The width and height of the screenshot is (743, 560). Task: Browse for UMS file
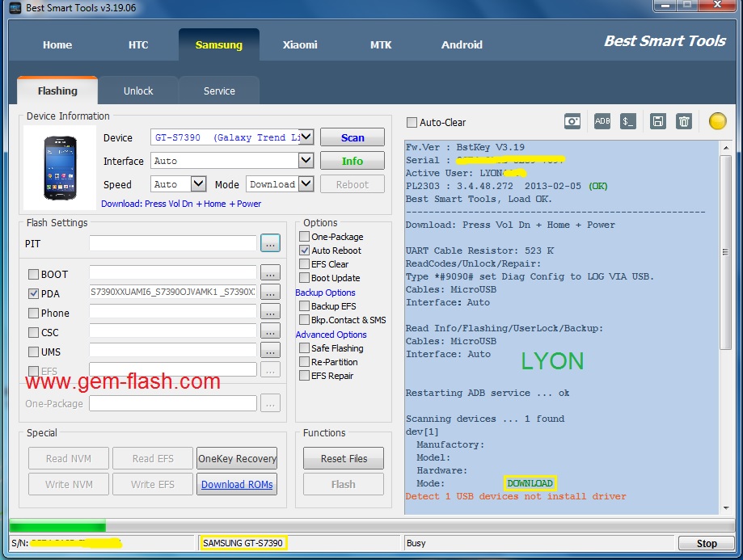[270, 351]
